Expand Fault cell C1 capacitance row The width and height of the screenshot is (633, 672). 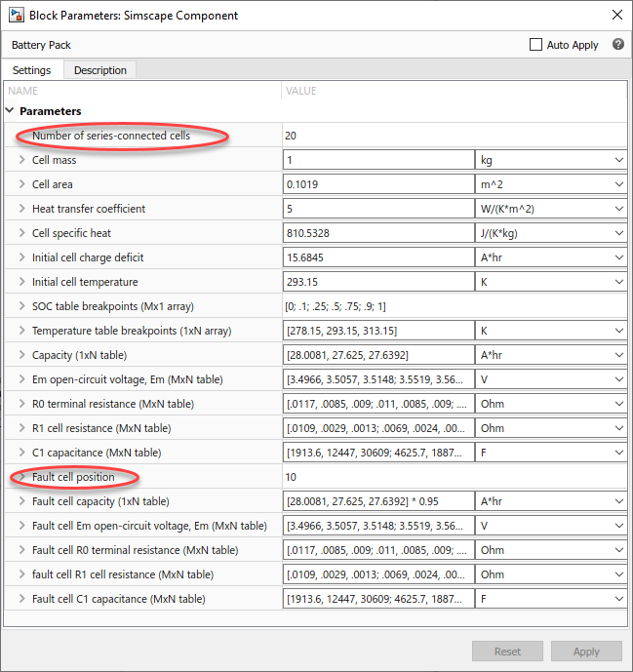21,599
